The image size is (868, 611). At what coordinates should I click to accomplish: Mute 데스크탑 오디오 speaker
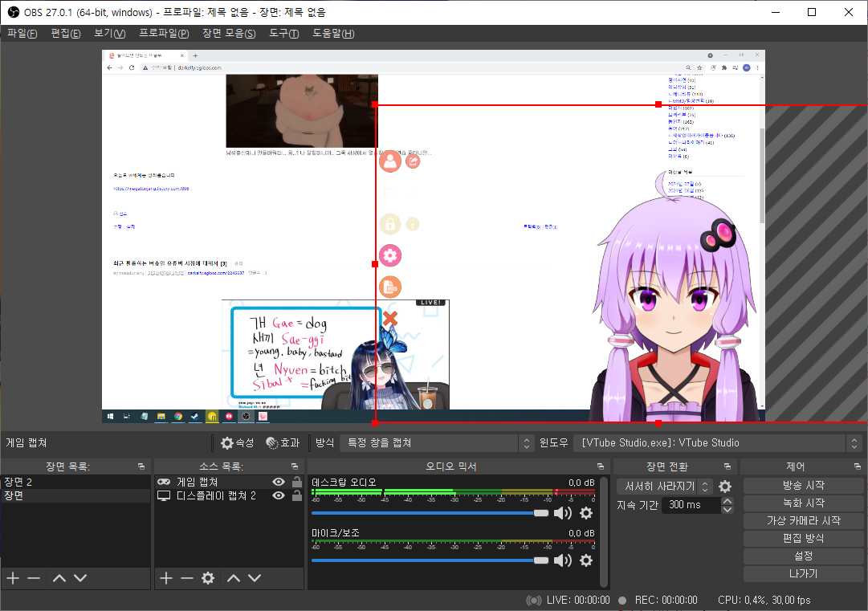(562, 513)
